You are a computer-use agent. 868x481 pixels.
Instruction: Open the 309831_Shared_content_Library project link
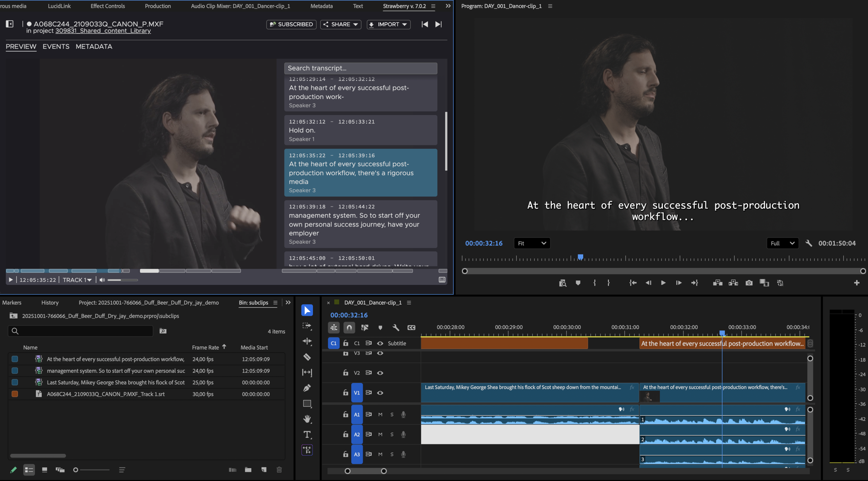coord(103,31)
